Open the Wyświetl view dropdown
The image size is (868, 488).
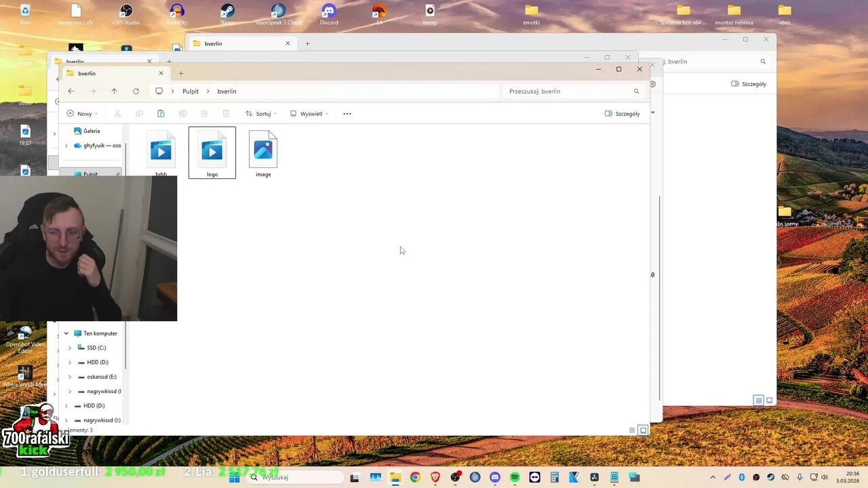coord(309,114)
